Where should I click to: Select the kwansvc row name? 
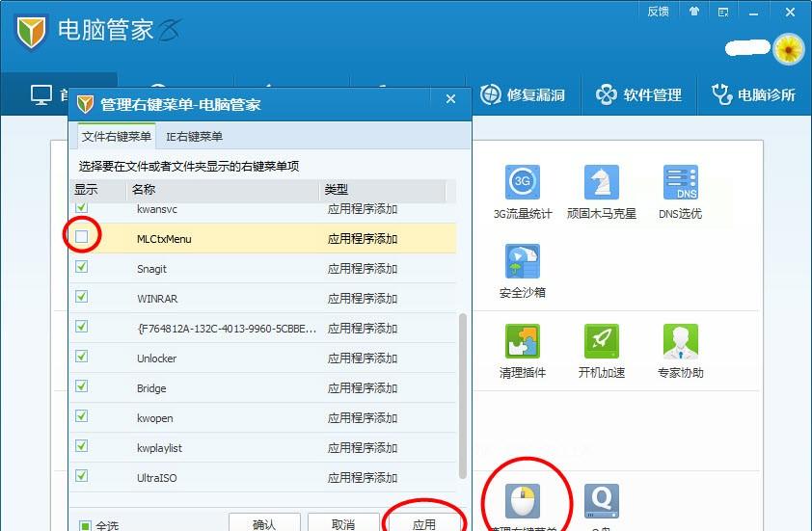(x=157, y=209)
